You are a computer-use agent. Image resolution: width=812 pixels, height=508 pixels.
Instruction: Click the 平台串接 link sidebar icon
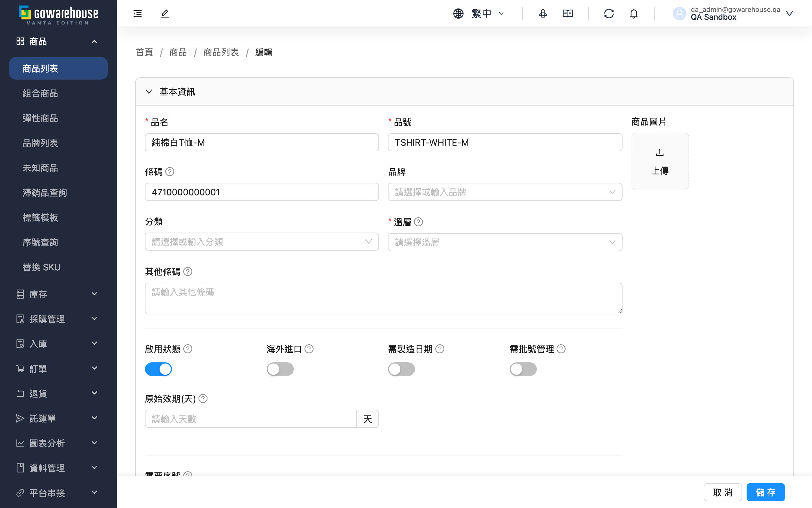[x=20, y=492]
